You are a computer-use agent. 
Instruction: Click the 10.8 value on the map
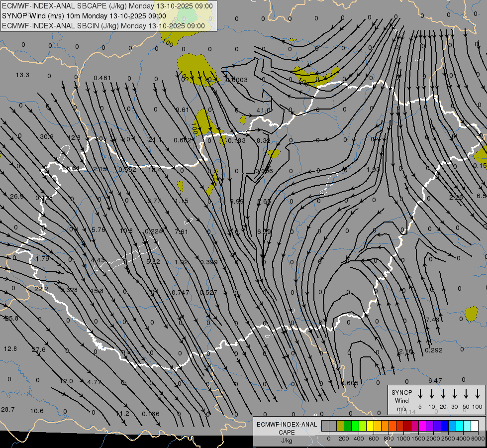(126, 230)
